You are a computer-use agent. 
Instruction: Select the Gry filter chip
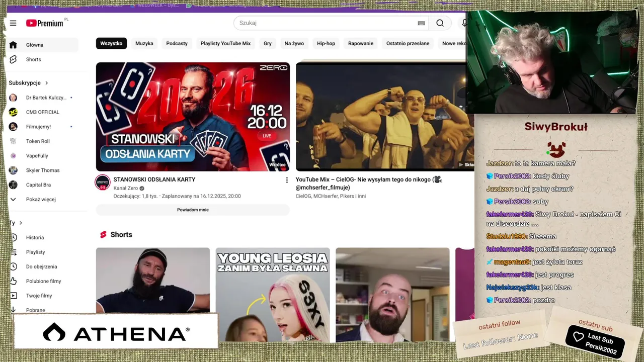tap(268, 43)
